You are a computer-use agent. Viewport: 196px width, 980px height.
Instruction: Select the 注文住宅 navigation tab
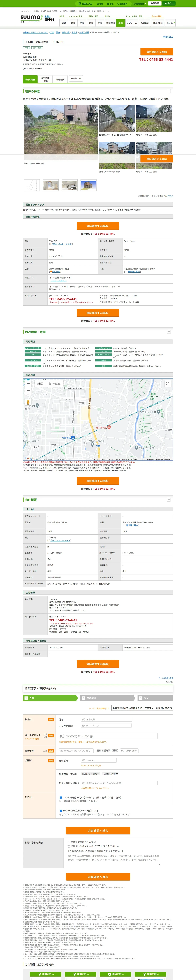pyautogui.click(x=110, y=23)
